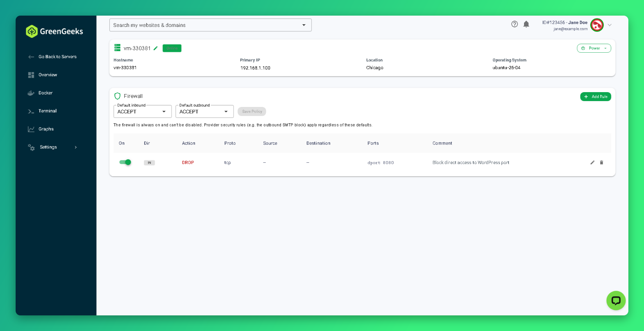Screen dimensions: 644x331
Task: Open the Graphs section
Action: point(46,129)
